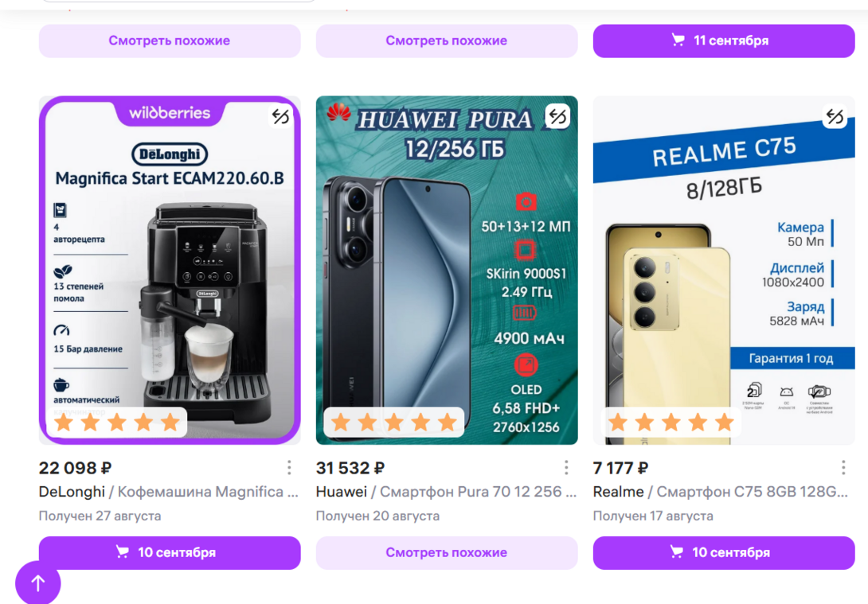Add DeLonghi to cart, delivery 10 сентября

click(x=170, y=552)
